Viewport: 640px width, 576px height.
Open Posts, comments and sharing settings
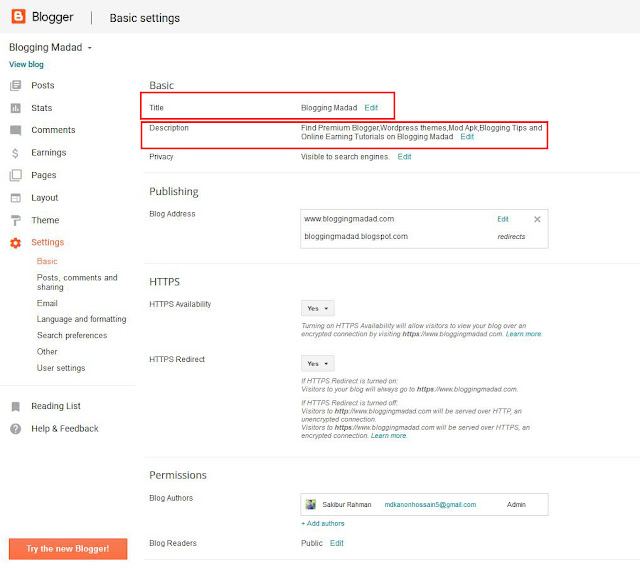pos(77,282)
